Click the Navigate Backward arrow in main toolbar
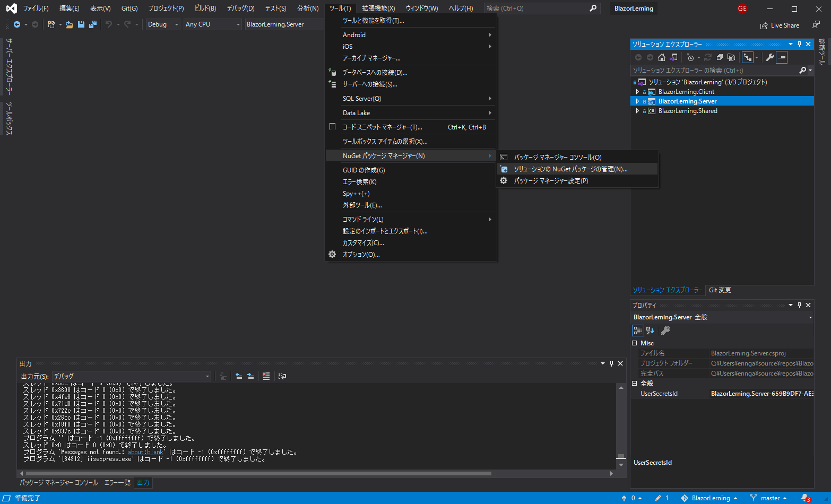The width and height of the screenshot is (831, 504). click(x=17, y=24)
